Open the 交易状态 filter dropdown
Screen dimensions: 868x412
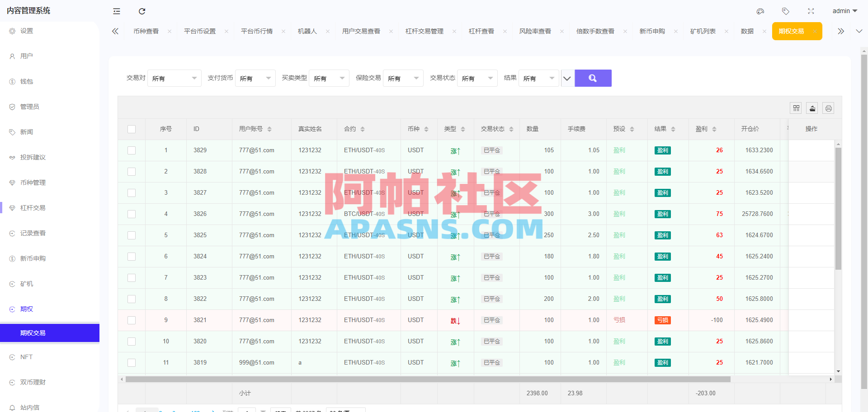point(477,78)
